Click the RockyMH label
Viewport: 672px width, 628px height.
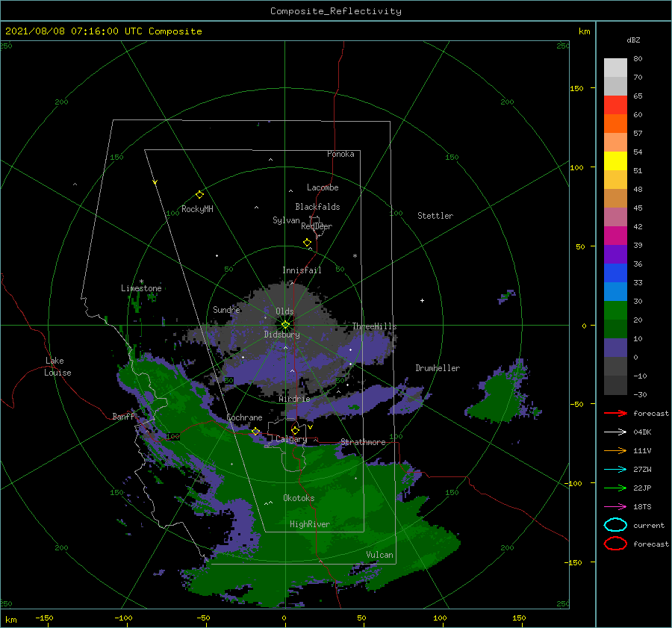click(x=197, y=209)
